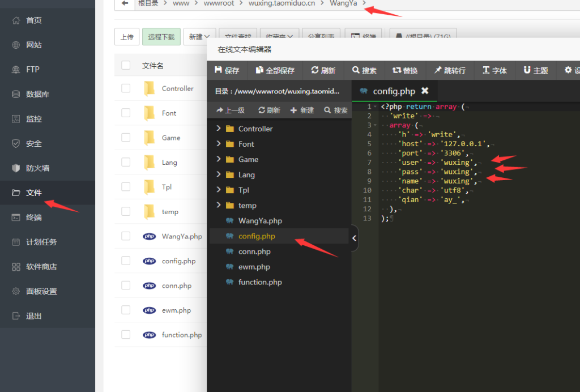Expand the Lang folder in editor tree
The image size is (580, 392).
[219, 174]
